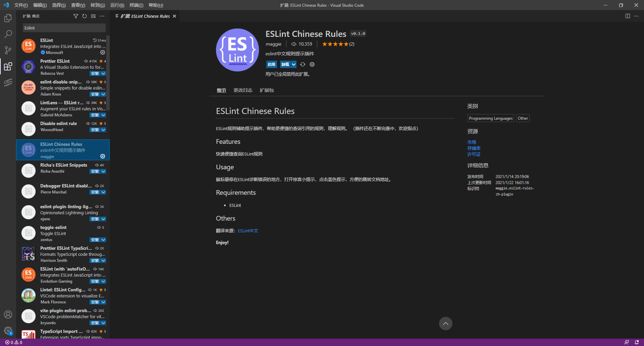644x346 pixels.
Task: Click the 启用 enable button
Action: pyautogui.click(x=271, y=64)
